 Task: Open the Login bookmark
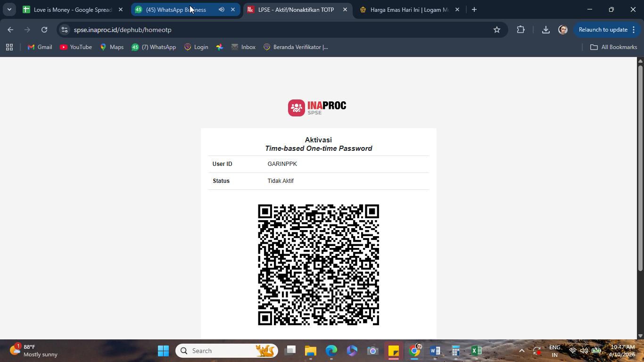tap(196, 47)
